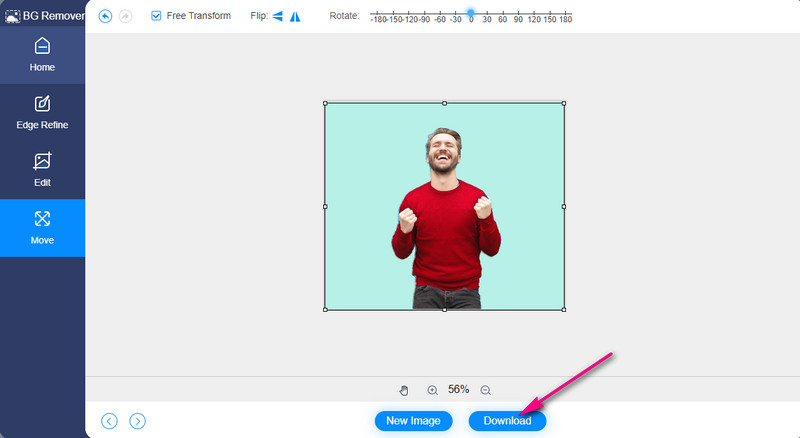
Task: Zoom out with the minus magnifier
Action: (x=485, y=390)
